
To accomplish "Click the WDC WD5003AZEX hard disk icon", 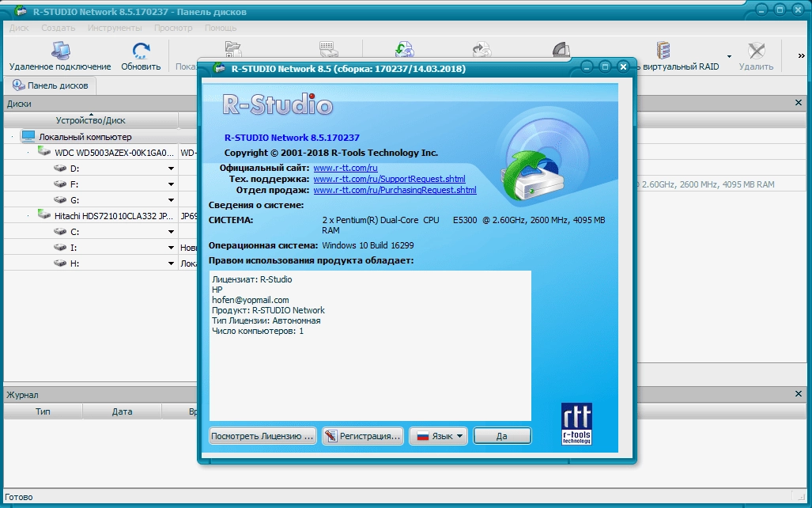I will tap(44, 151).
